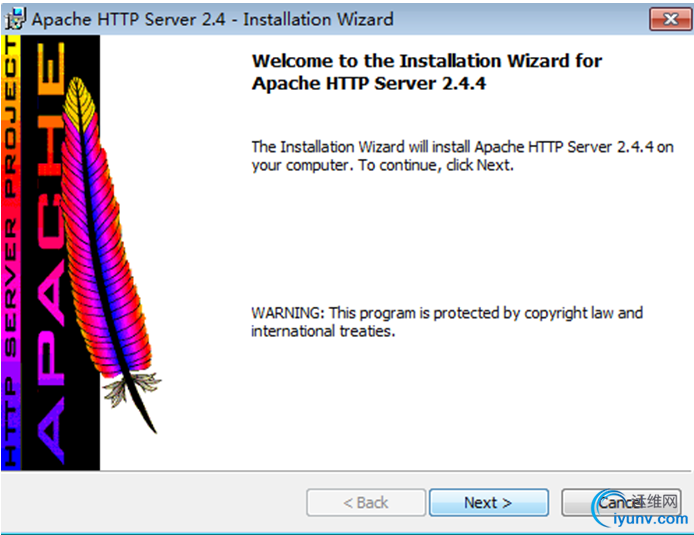This screenshot has height=535, width=694.
Task: Click the Next > button
Action: click(489, 502)
